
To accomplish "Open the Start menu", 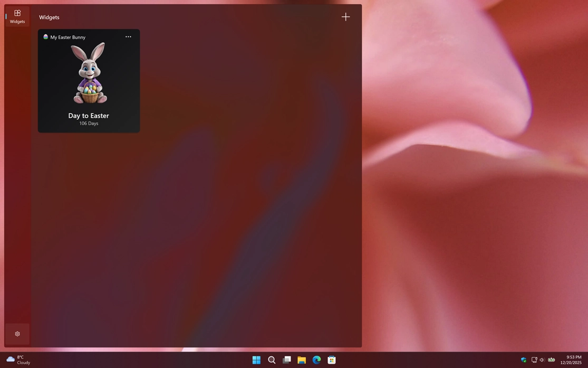I will [x=256, y=360].
